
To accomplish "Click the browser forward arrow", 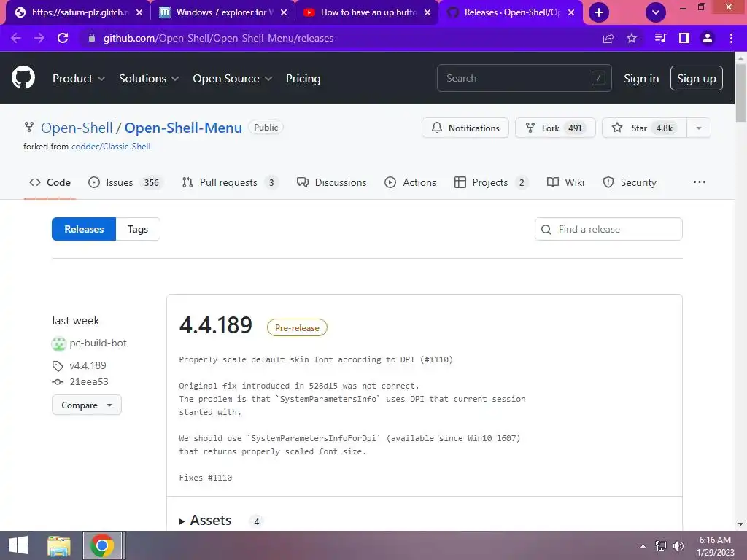I will (x=39, y=38).
